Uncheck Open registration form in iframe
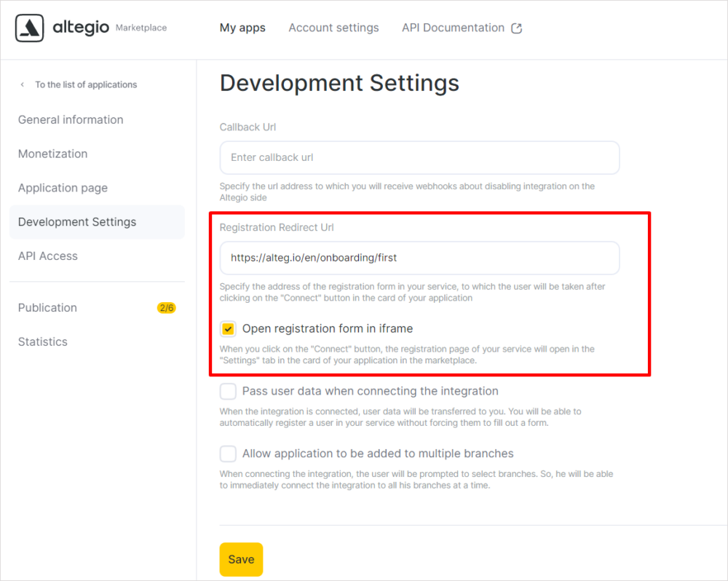The image size is (728, 581). (228, 329)
